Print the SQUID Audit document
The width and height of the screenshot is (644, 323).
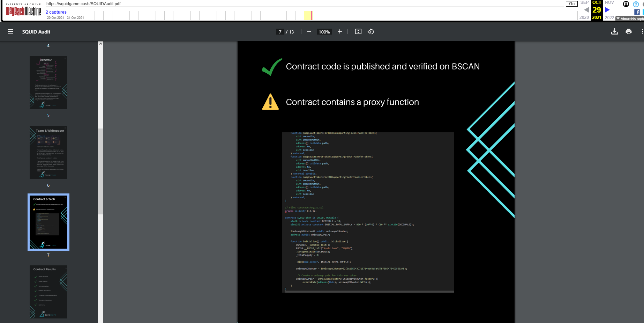pos(629,32)
